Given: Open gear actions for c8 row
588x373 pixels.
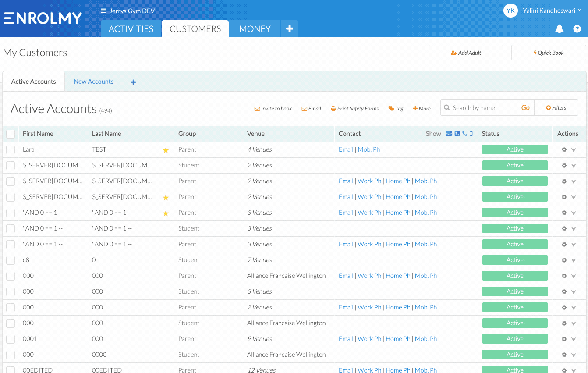Looking at the screenshot, I should click(564, 260).
